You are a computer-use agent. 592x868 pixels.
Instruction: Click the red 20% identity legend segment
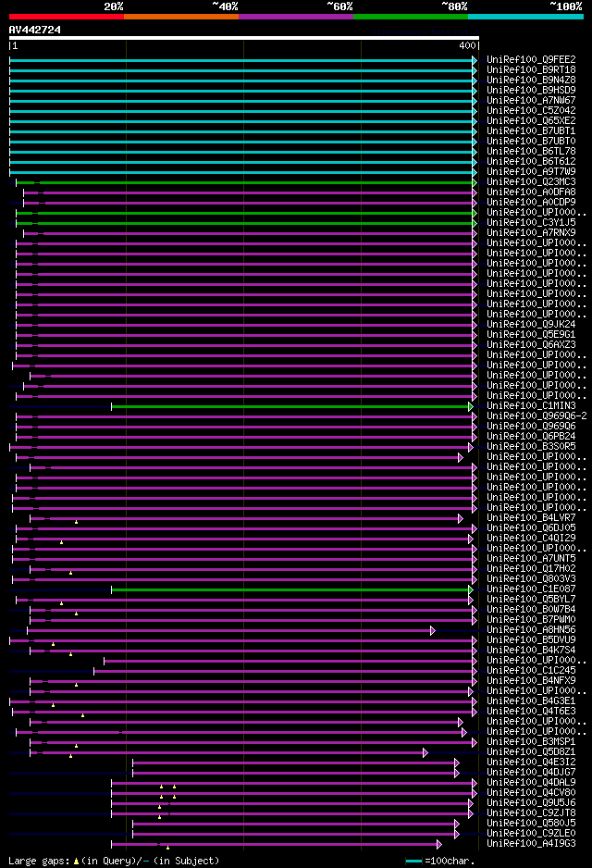[x=67, y=17]
